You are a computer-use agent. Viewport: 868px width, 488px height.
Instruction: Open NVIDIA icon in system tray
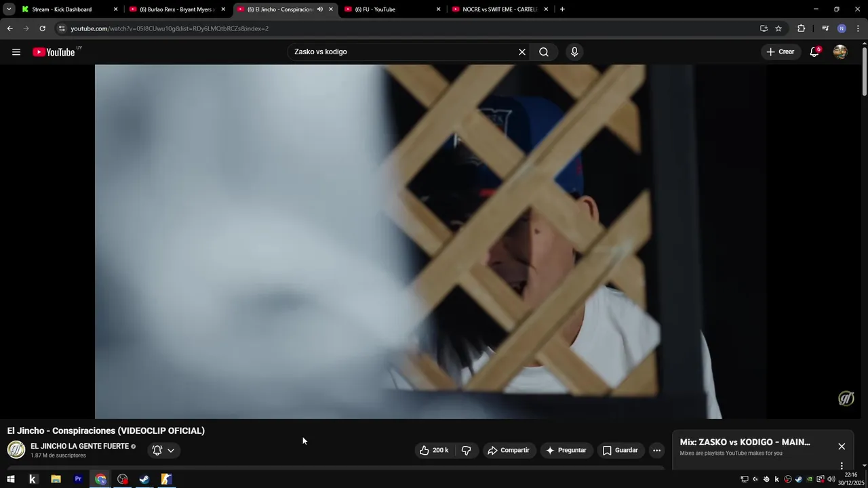click(809, 479)
